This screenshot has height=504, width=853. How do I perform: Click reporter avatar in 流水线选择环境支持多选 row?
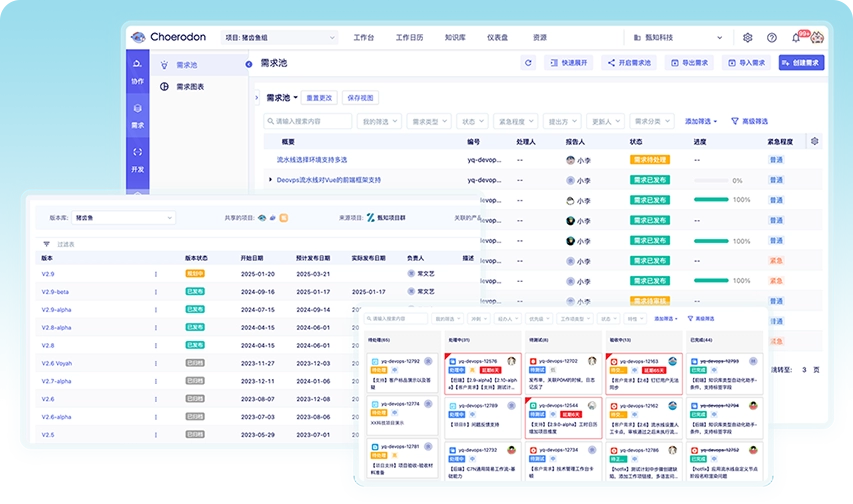click(x=570, y=160)
